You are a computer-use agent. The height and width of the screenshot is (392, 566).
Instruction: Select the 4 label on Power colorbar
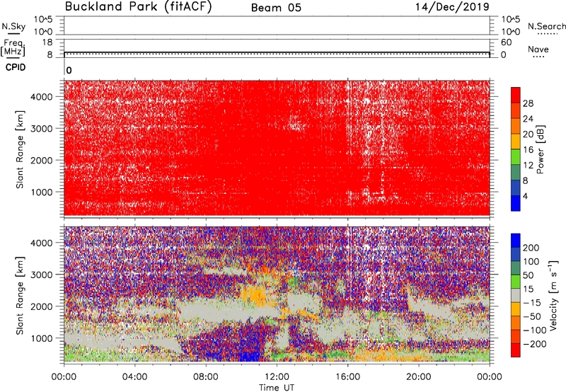point(526,196)
